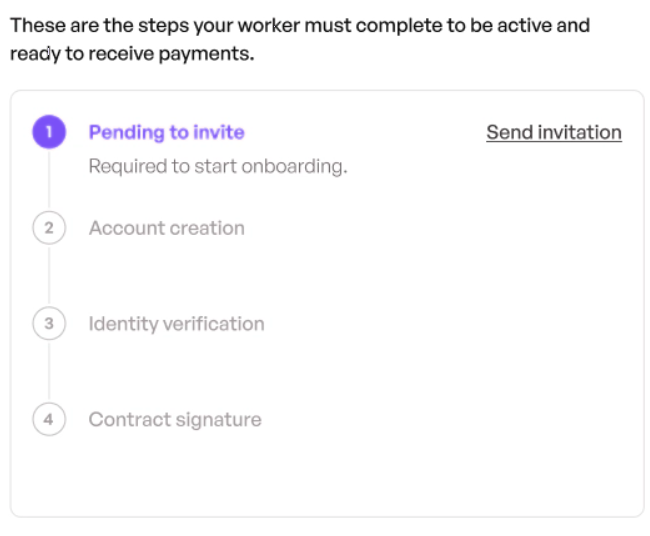This screenshot has height=536, width=650.
Task: Click connector line between steps 3 and 4
Action: pyautogui.click(x=49, y=371)
